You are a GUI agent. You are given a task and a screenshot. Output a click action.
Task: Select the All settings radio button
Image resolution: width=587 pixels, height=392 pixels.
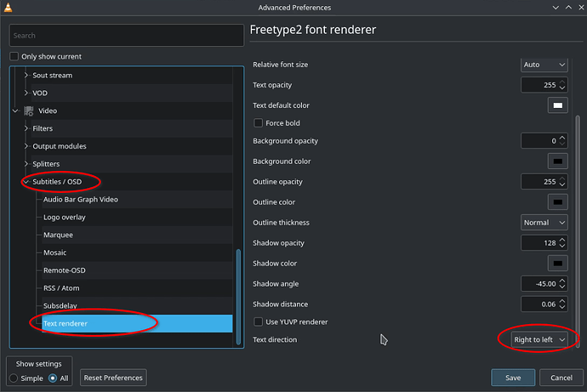click(x=53, y=378)
